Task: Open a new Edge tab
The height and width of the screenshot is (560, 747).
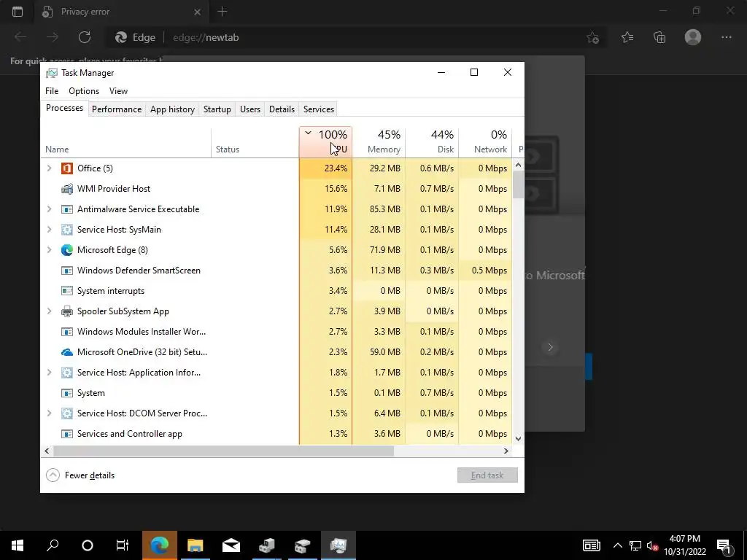Action: click(x=222, y=12)
